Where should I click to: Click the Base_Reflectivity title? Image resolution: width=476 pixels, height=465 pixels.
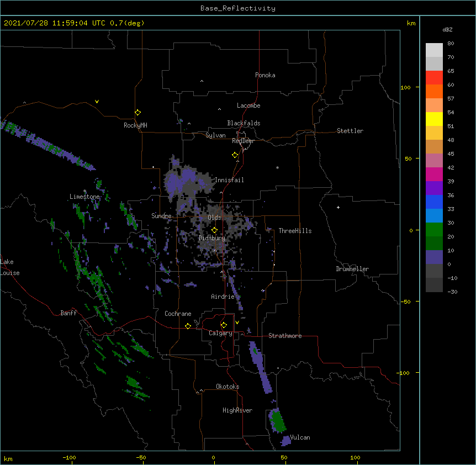point(238,8)
